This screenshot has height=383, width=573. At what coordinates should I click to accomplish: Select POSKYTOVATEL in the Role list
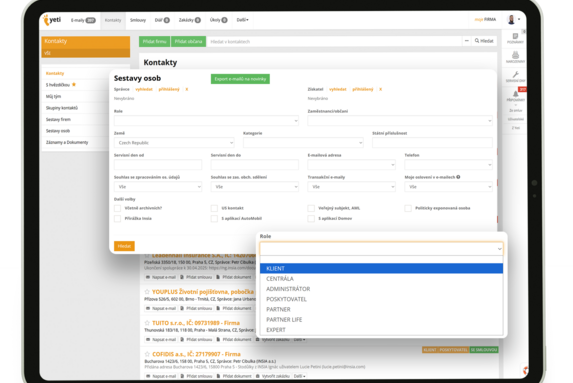point(382,299)
